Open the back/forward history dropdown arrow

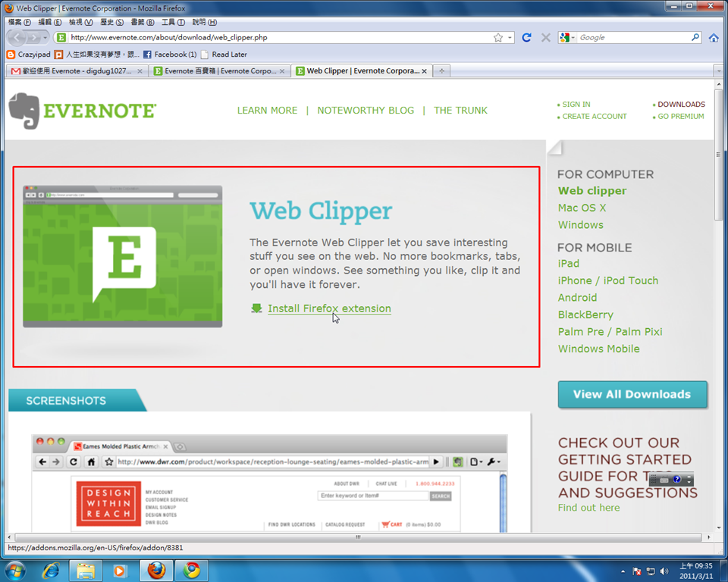45,38
